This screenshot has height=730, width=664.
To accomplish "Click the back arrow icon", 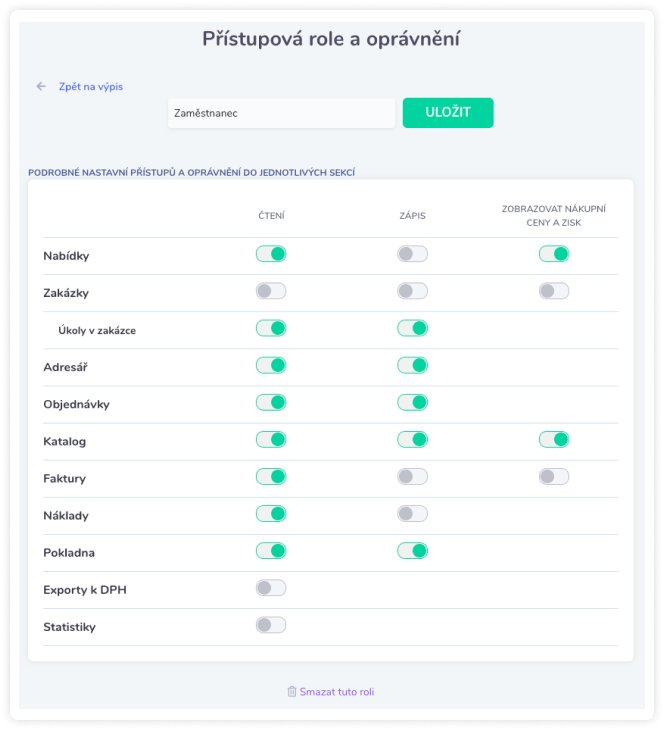I will 41,86.
